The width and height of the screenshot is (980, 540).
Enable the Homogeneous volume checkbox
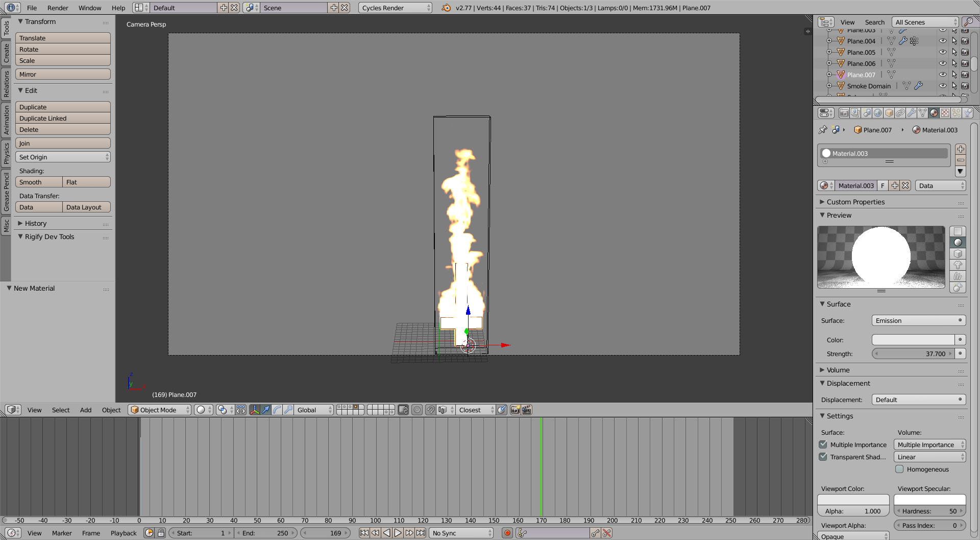pos(899,469)
